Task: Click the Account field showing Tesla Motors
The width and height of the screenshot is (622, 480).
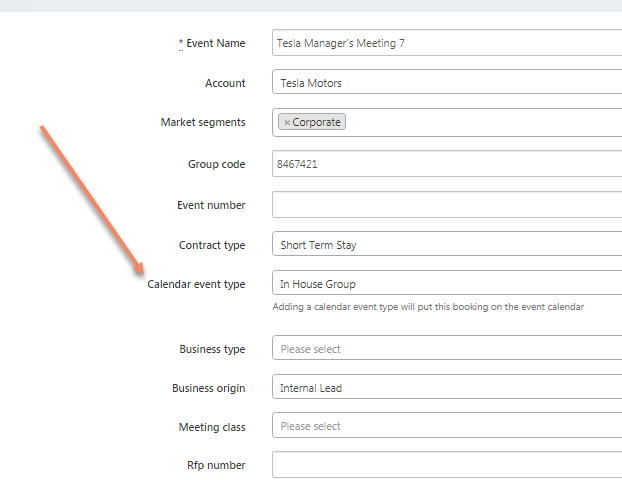Action: 446,83
